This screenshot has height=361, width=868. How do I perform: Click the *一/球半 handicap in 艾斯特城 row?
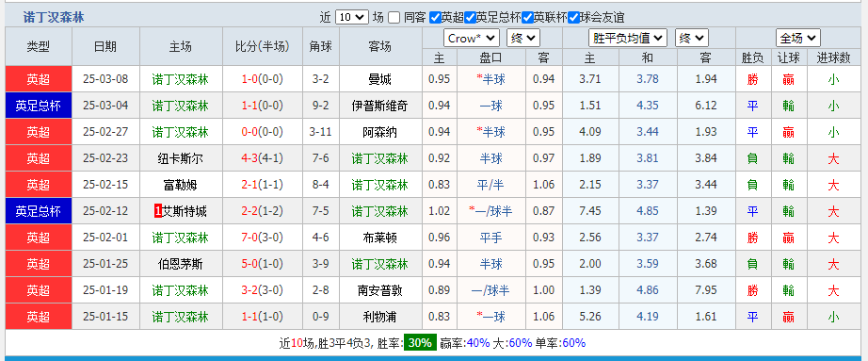point(491,211)
